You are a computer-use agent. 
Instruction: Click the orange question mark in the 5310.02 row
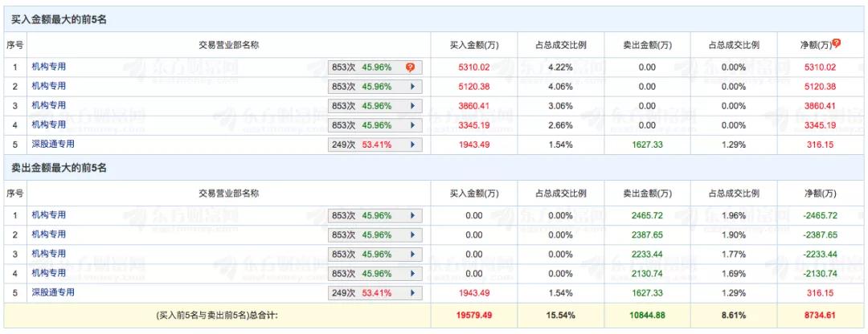pos(410,67)
